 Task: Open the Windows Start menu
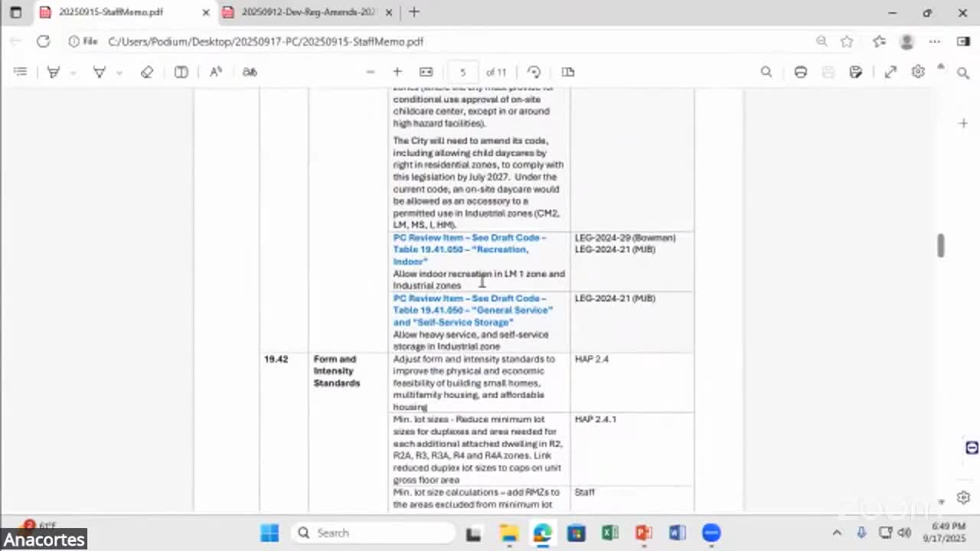[x=269, y=533]
